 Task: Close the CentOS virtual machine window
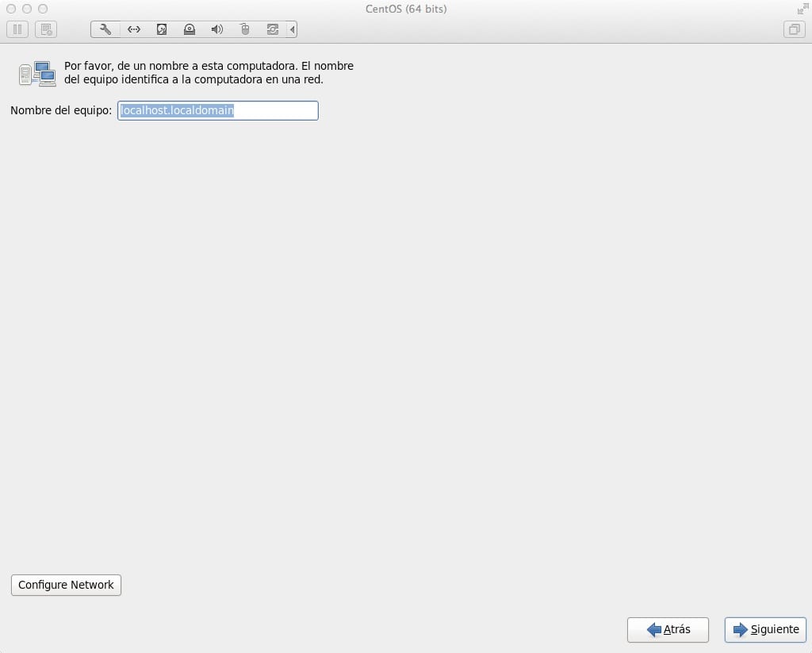coord(10,9)
